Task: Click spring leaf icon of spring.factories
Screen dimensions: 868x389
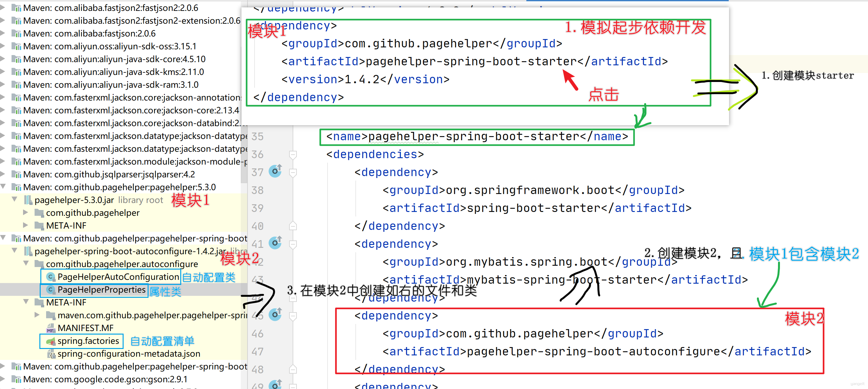Action: (x=51, y=341)
